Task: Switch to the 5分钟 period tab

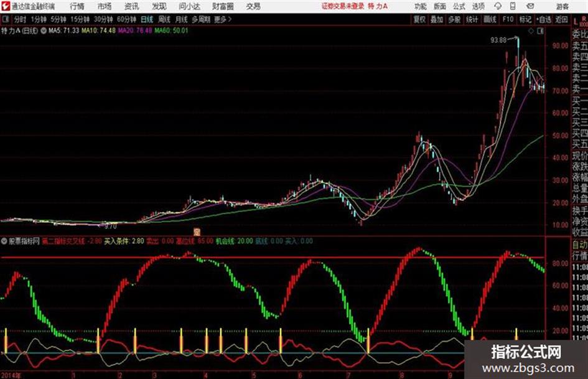Action: click(58, 19)
